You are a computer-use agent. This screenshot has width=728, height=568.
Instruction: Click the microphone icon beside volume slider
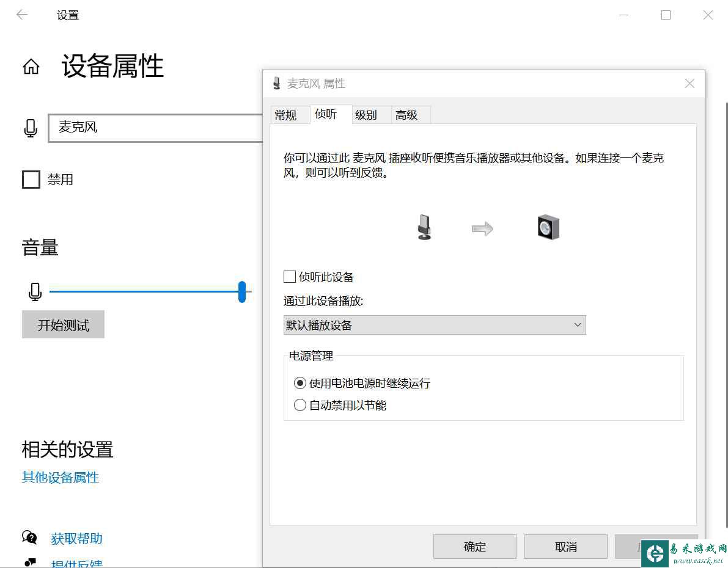(35, 292)
